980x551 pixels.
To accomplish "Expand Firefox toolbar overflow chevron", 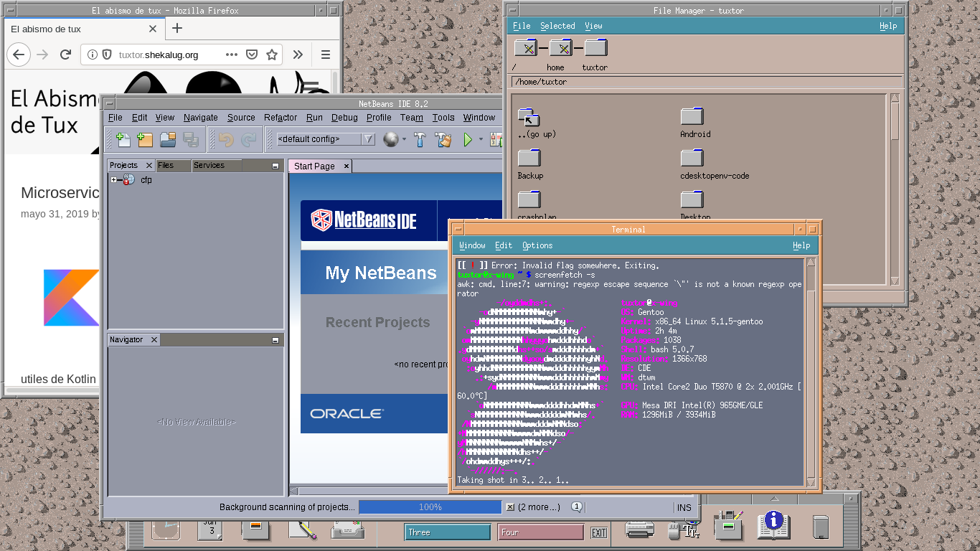I will click(298, 55).
